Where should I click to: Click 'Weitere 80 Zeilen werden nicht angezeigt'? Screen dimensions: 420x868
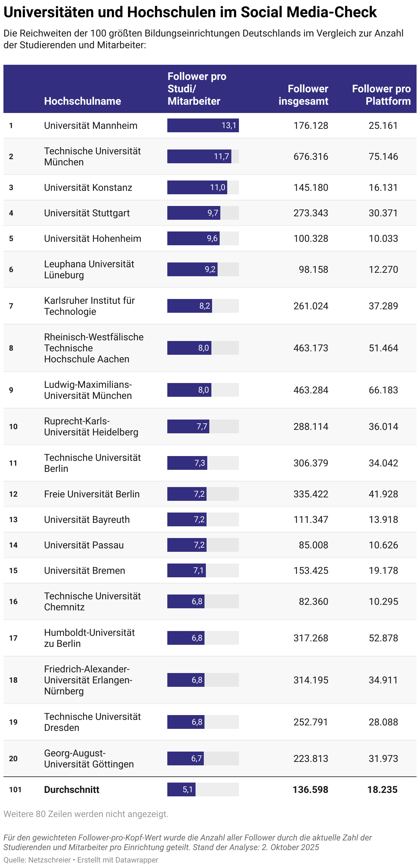(86, 814)
